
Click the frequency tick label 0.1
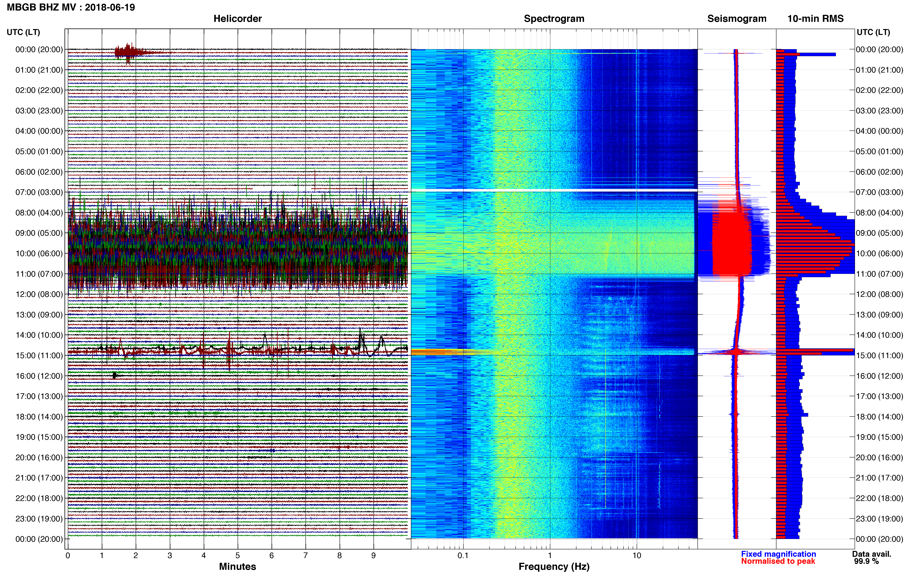tap(463, 555)
